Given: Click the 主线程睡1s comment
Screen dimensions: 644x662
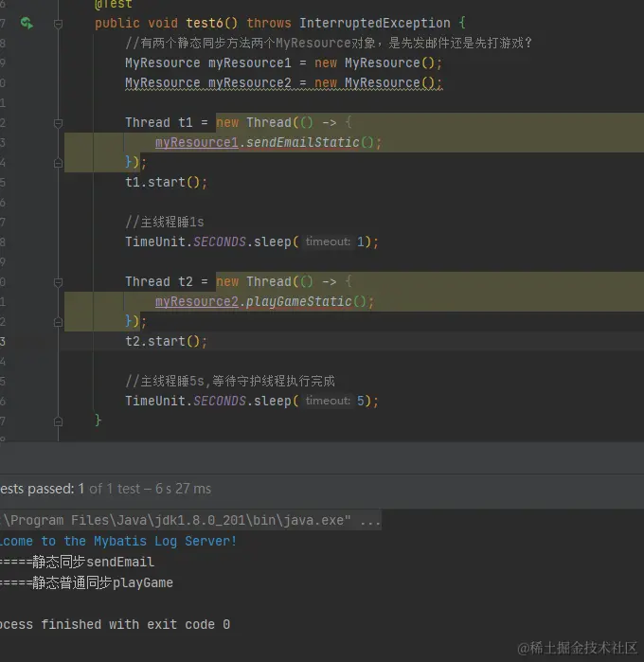Looking at the screenshot, I should click(165, 222).
